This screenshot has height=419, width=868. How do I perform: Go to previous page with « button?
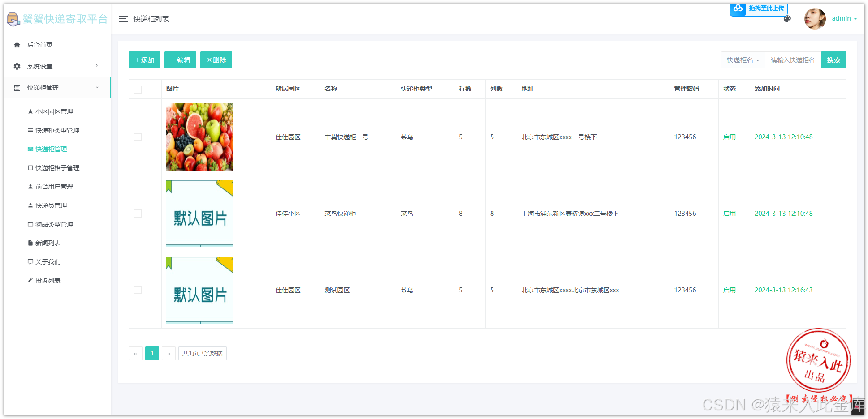click(135, 353)
